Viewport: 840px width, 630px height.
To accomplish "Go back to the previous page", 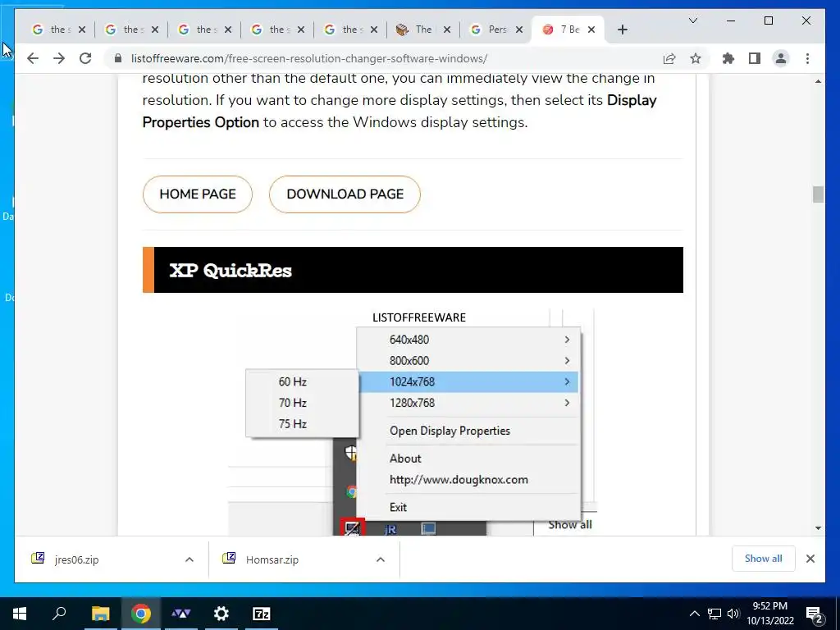I will (33, 58).
